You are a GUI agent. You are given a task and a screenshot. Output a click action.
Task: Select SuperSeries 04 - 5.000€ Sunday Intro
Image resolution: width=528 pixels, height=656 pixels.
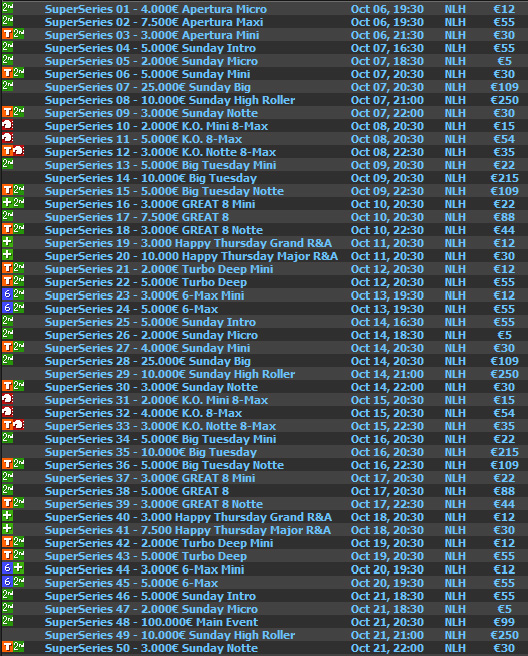pos(150,48)
